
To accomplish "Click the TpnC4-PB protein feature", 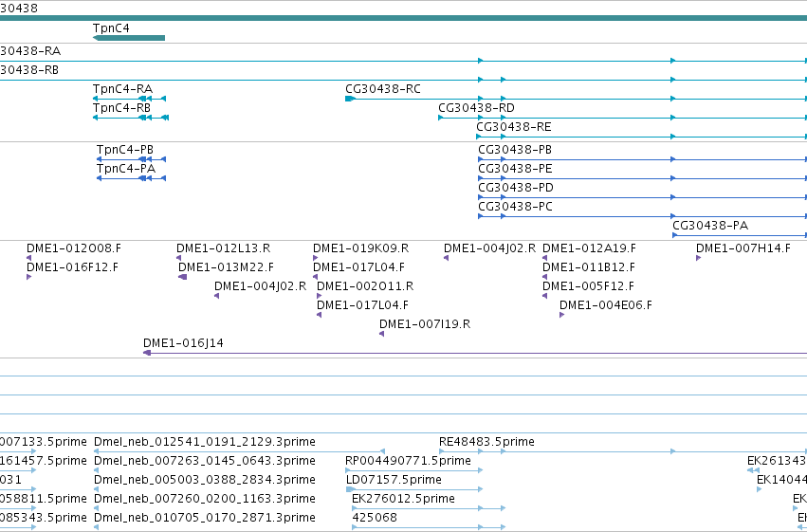I will [131, 159].
